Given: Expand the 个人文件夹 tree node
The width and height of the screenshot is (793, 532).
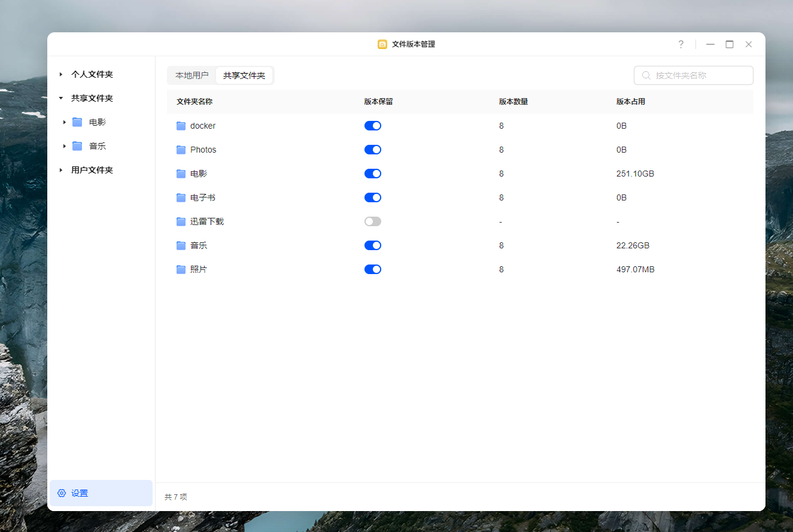Looking at the screenshot, I should click(61, 74).
